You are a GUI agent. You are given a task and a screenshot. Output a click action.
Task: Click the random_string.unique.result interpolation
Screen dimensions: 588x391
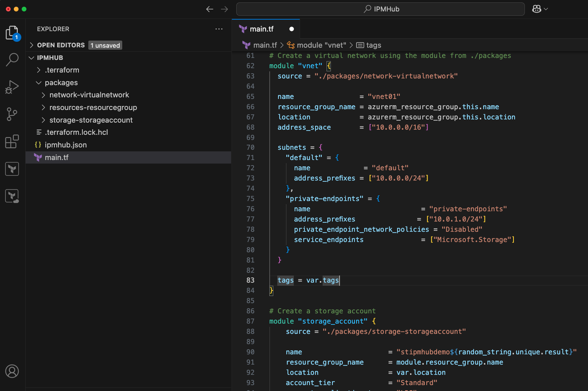coord(513,352)
